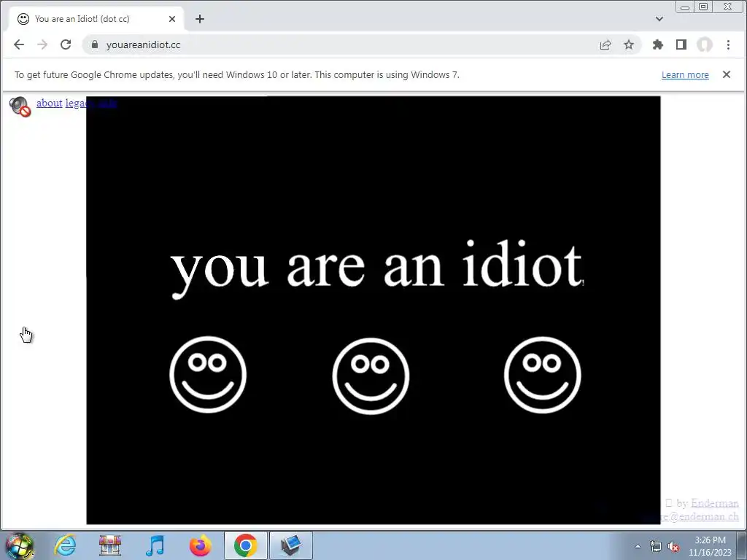Toggle the muted speaker icon on page

pos(20,106)
